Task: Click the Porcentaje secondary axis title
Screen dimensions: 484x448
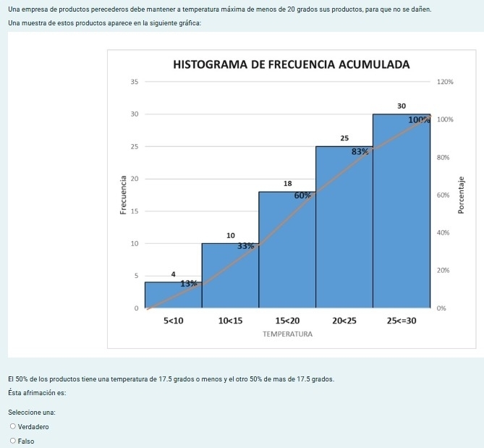Action: 461,195
